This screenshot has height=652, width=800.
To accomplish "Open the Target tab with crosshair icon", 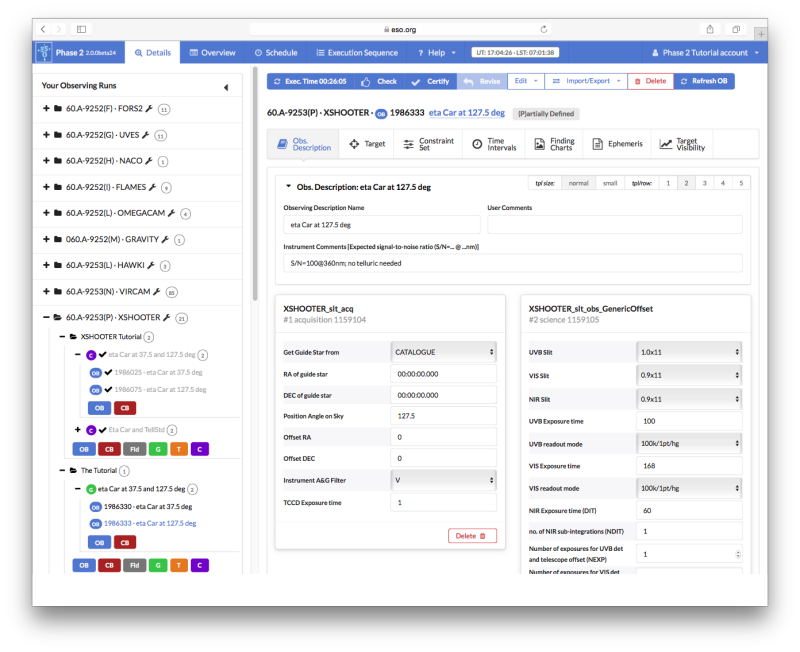I will (366, 144).
